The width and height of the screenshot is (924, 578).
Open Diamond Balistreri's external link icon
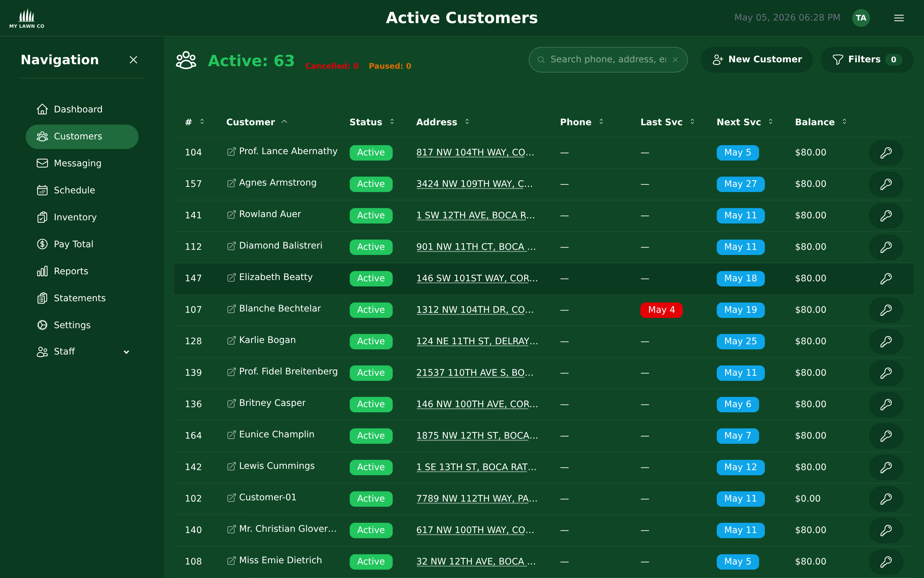(x=231, y=246)
